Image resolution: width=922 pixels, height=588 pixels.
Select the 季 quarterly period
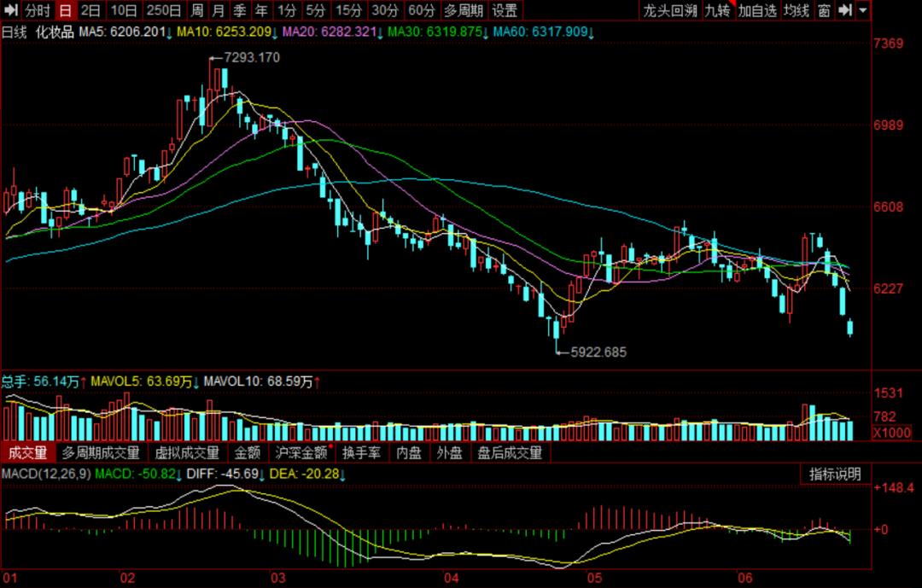239,10
